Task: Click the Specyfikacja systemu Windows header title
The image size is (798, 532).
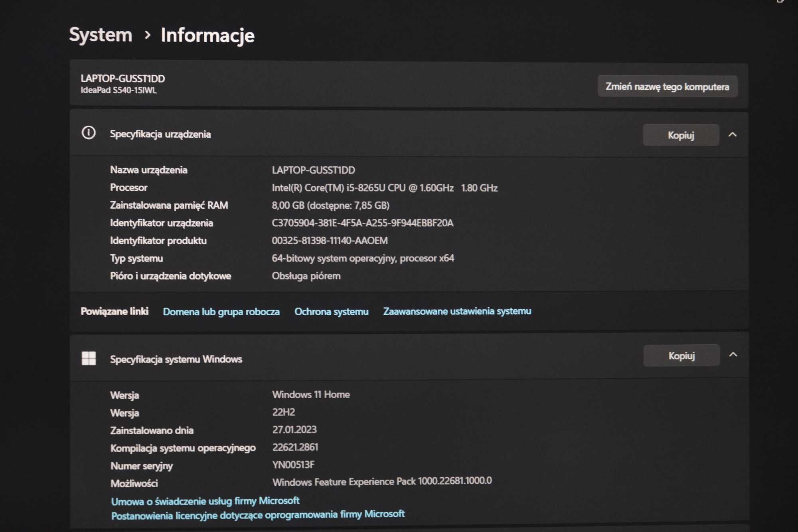Action: coord(176,359)
